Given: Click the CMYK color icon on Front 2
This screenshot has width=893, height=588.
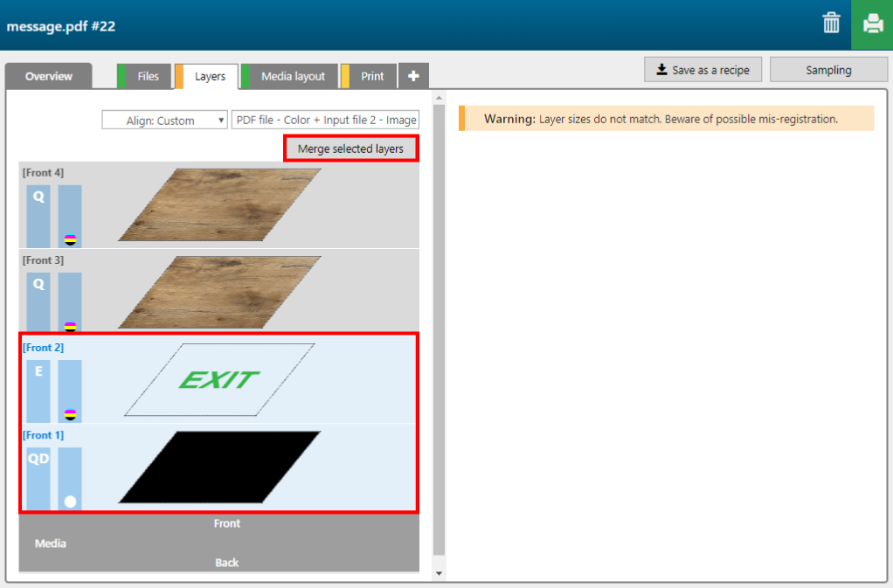Looking at the screenshot, I should click(71, 414).
